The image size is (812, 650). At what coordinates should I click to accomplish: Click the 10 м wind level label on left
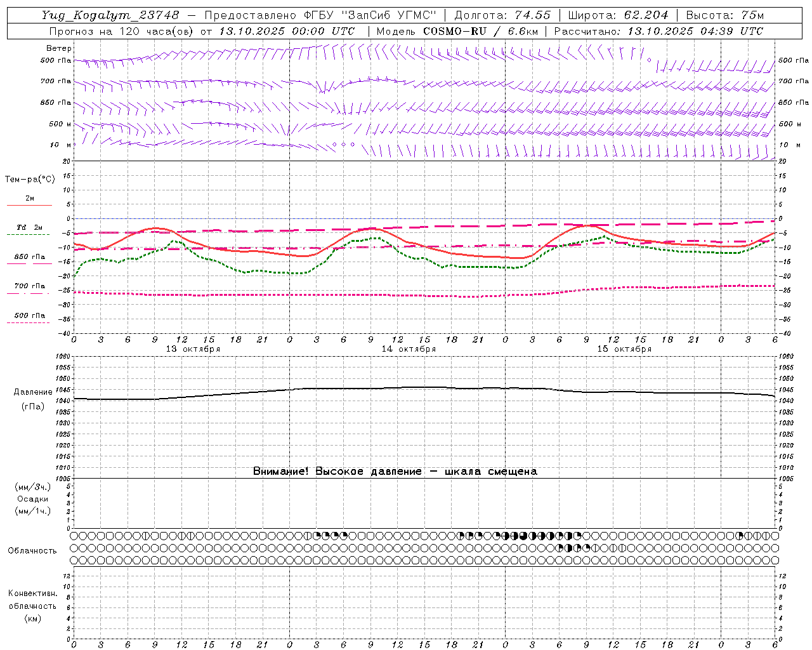(62, 145)
